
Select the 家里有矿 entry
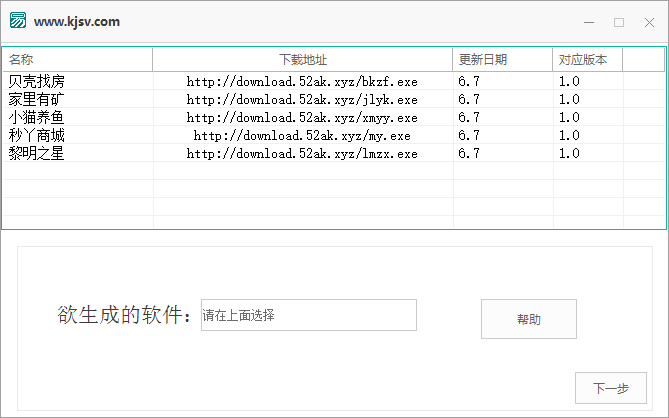(36, 100)
